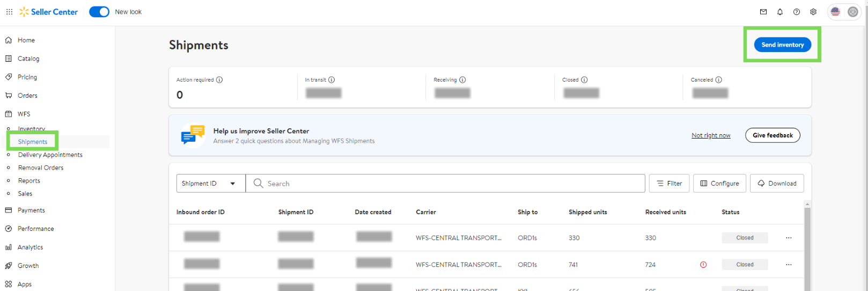Click the Not right now link
This screenshot has width=868, height=291.
pyautogui.click(x=711, y=135)
